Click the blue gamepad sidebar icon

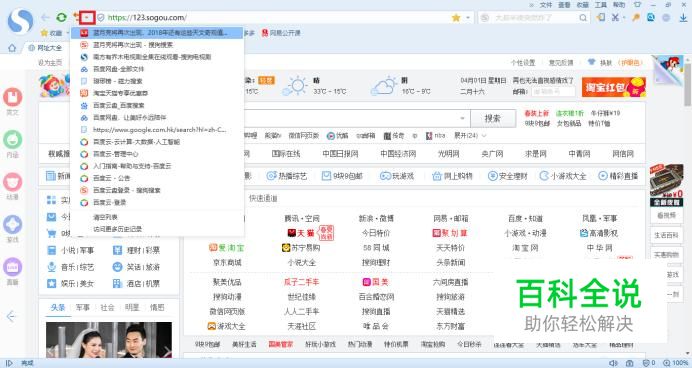pos(12,225)
